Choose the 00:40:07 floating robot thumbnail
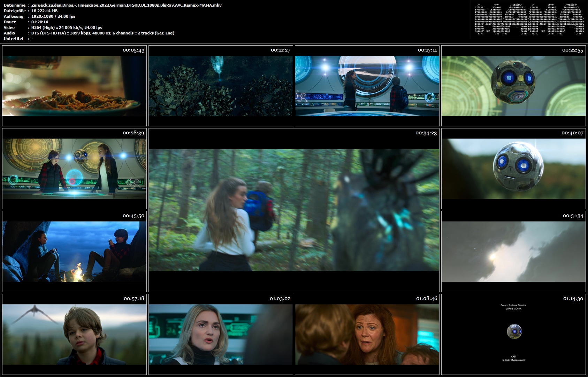The image size is (588, 377). tap(513, 168)
